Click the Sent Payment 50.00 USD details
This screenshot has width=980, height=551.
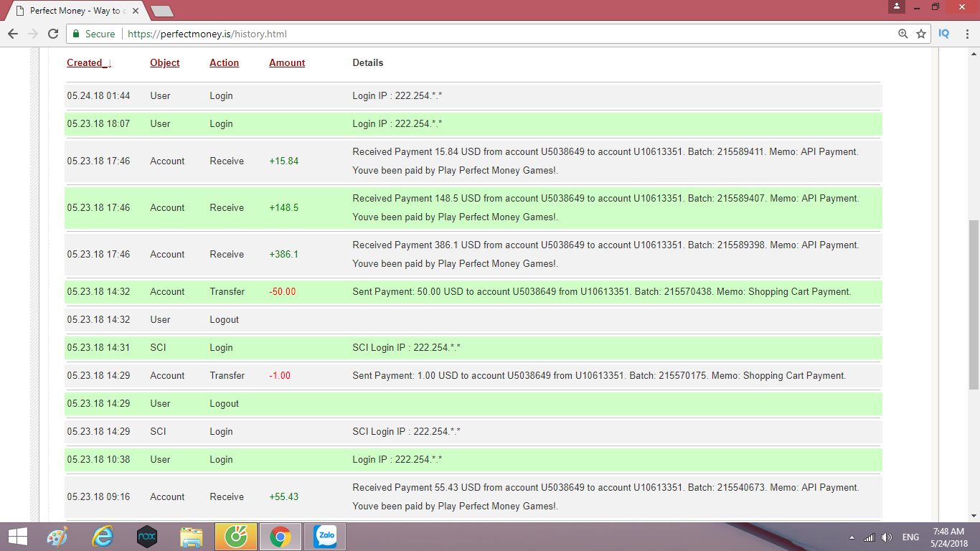pos(602,292)
